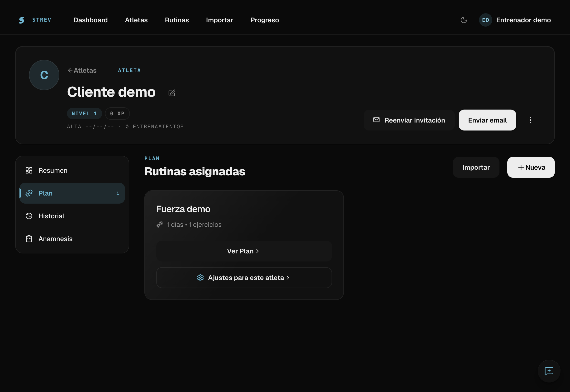Click the Resumen grid icon in sidebar
The width and height of the screenshot is (570, 392).
(x=29, y=170)
